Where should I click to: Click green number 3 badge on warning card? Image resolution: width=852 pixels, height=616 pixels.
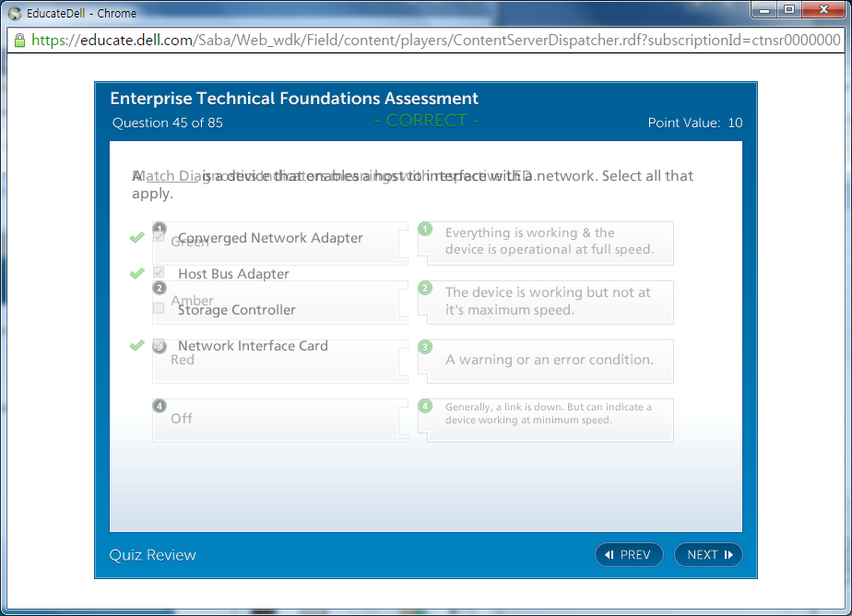(x=425, y=347)
